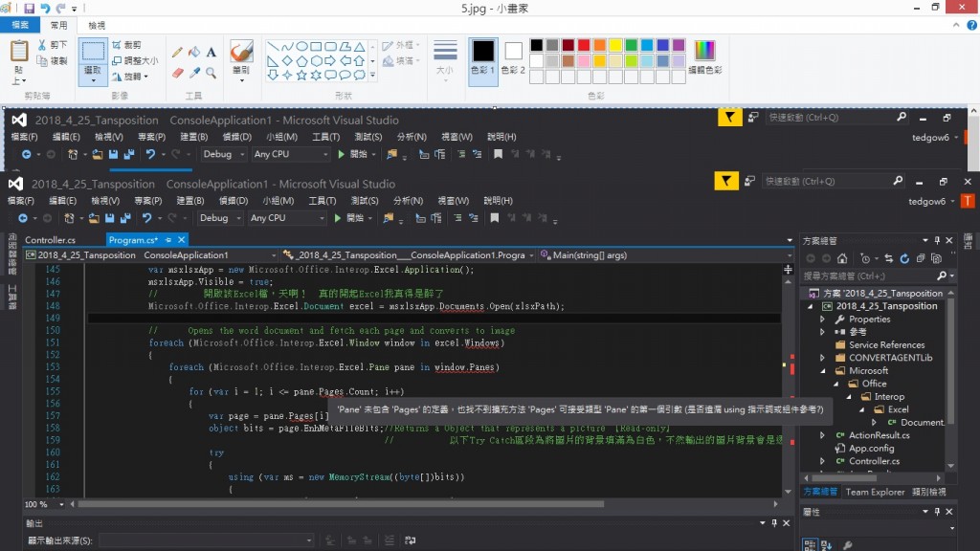Open the Show output from dropdown
980x551 pixels.
pyautogui.click(x=207, y=540)
